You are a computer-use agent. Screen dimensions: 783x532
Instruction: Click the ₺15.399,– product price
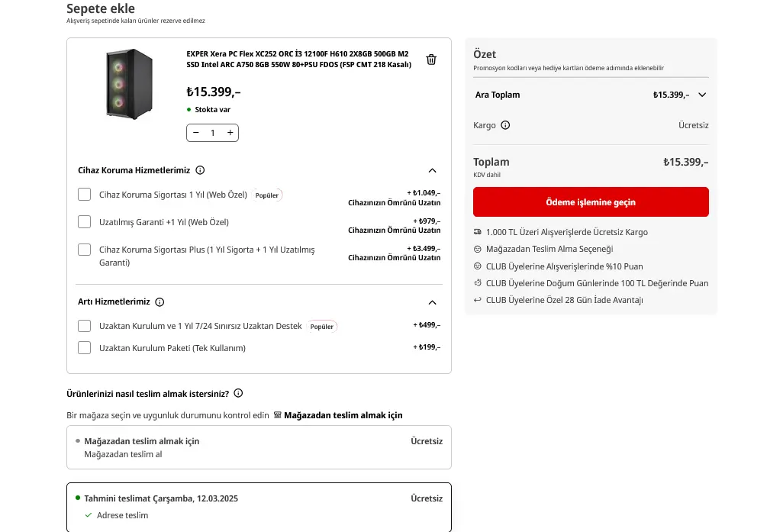[213, 92]
